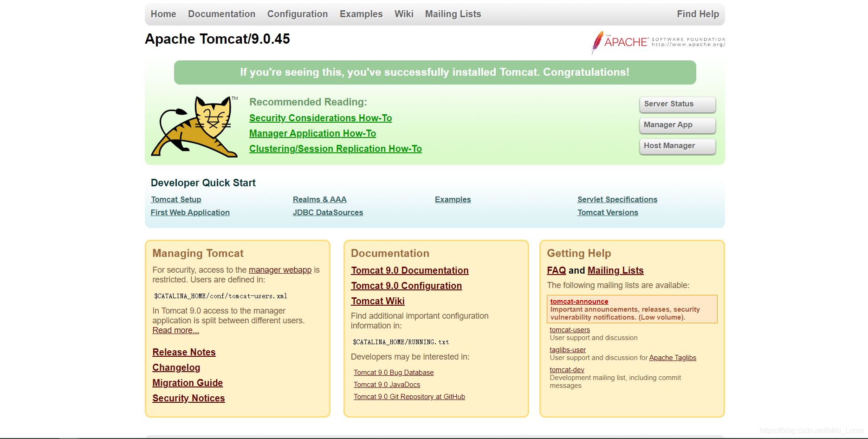Open Tomcat 9.0 Bug Database link
Viewport: 868px width, 439px height.
394,373
